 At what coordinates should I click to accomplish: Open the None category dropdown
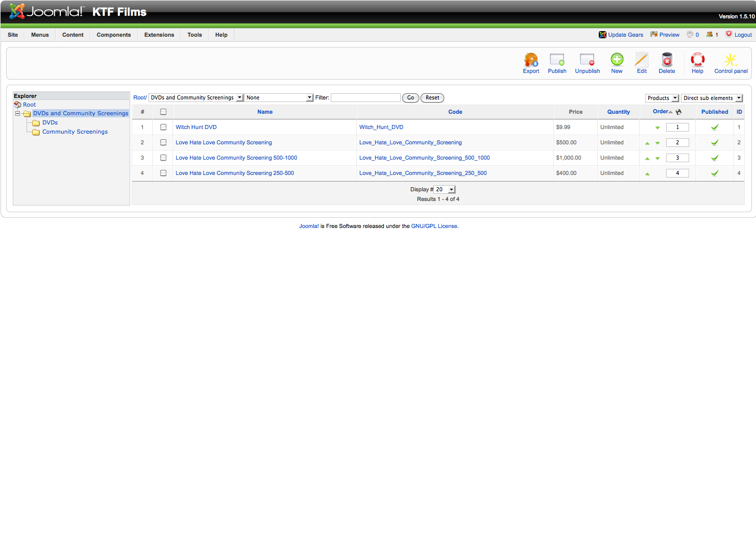279,97
